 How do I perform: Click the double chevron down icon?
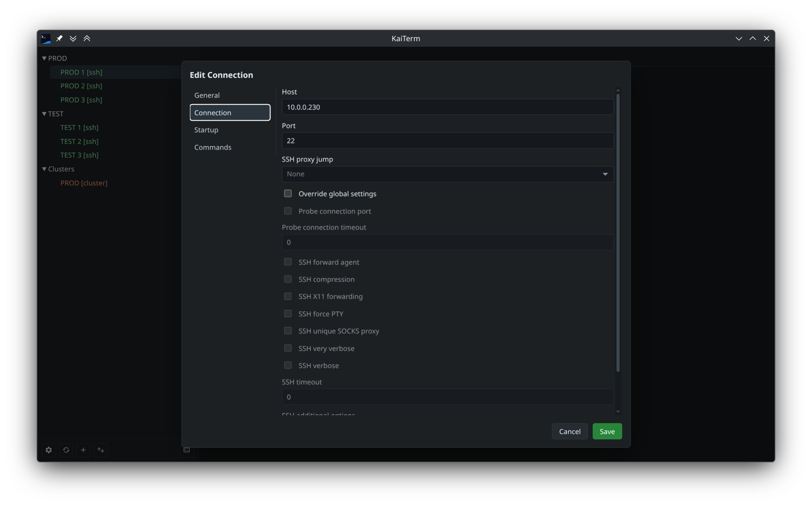click(x=73, y=38)
